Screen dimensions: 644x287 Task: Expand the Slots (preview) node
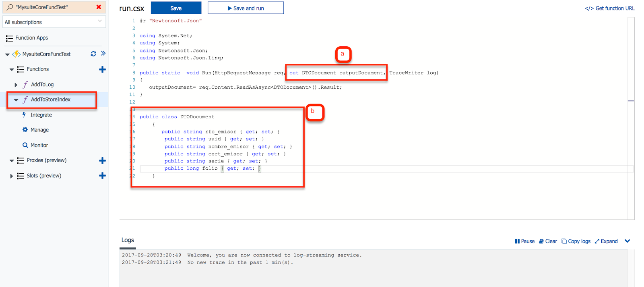(x=11, y=176)
